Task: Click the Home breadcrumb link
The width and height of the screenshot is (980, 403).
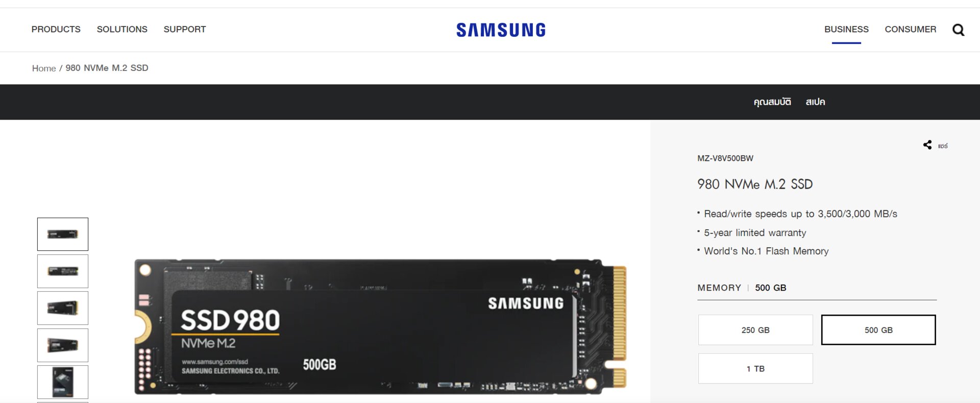Action: 44,68
